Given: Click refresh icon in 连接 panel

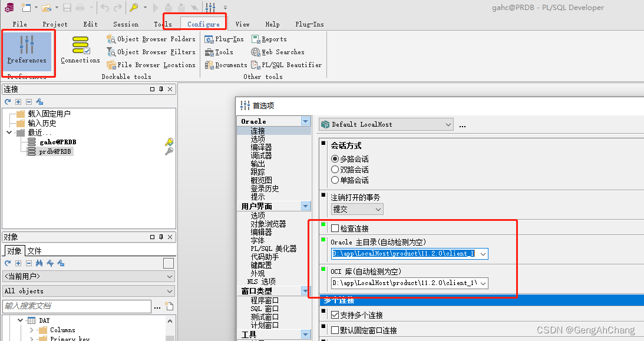Looking at the screenshot, I should tap(8, 101).
